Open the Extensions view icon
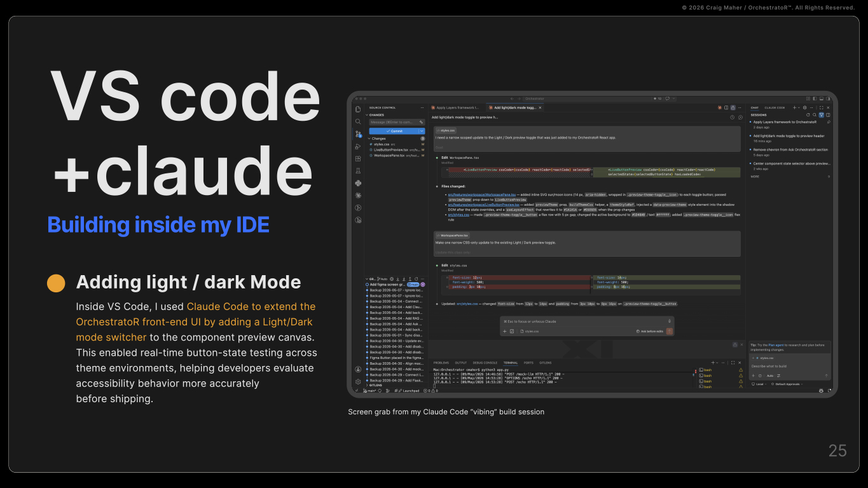 point(358,158)
